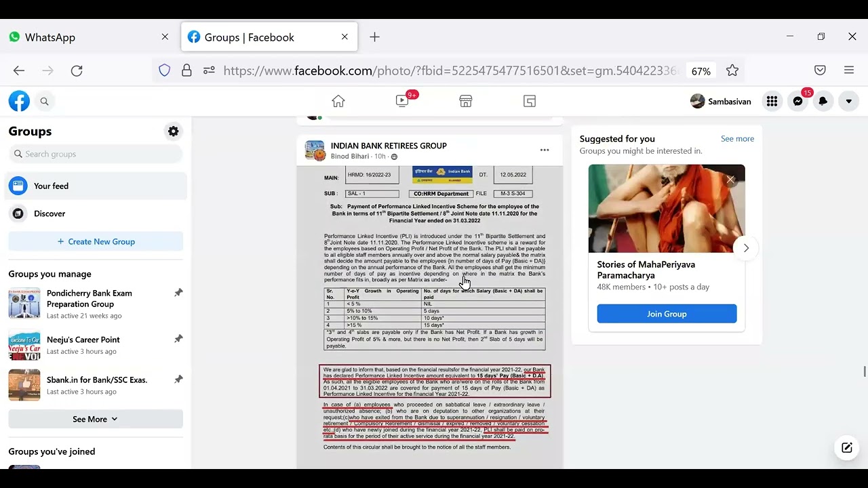Open the account dropdown arrow
This screenshot has height=488, width=868.
849,101
